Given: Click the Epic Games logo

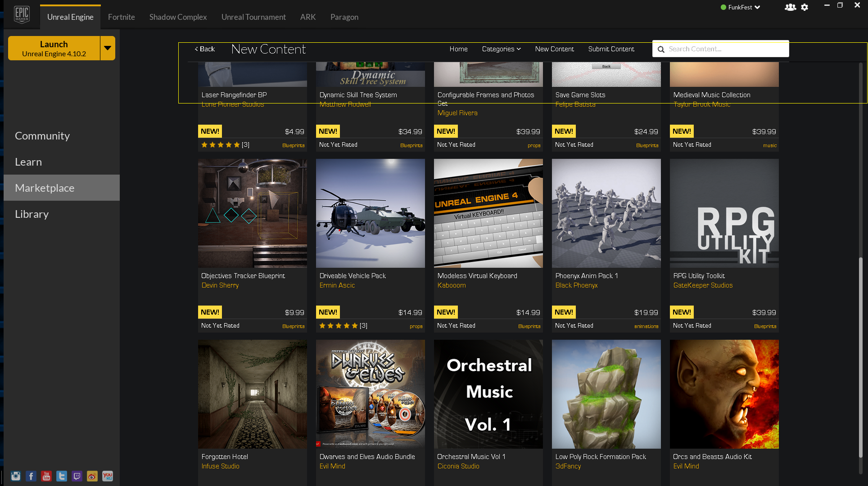Looking at the screenshot, I should click(x=22, y=14).
